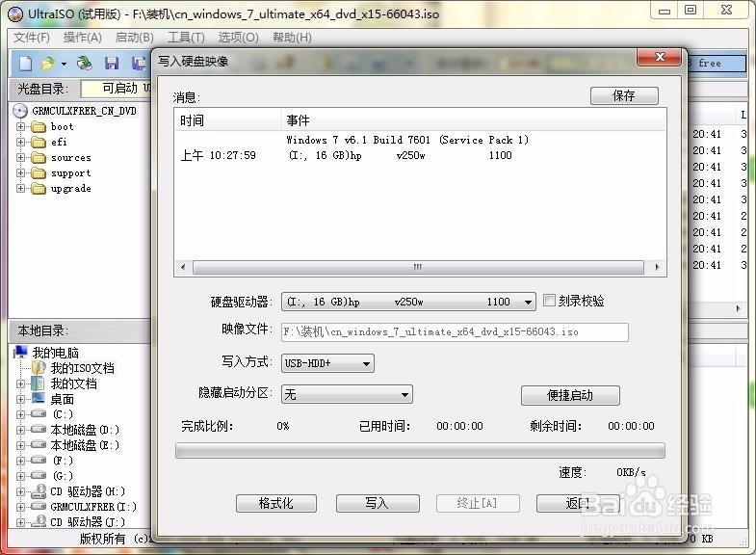Viewport: 756px width, 555px height.
Task: Click the support folder icon
Action: point(39,173)
